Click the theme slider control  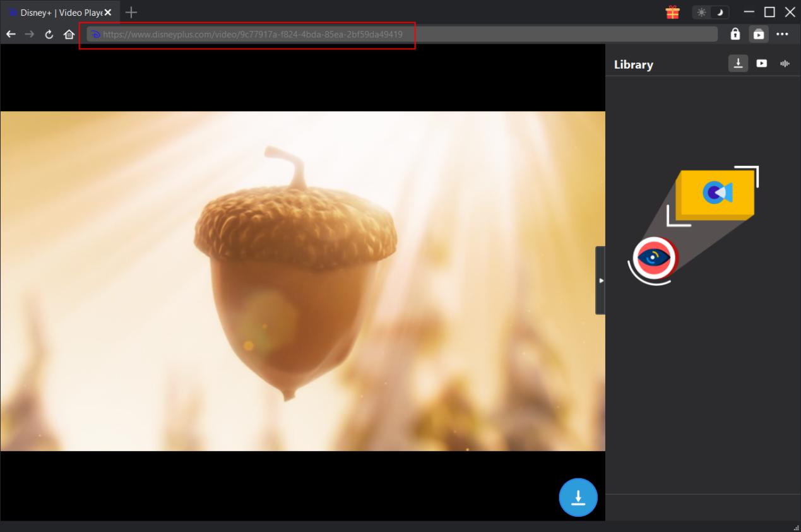711,11
